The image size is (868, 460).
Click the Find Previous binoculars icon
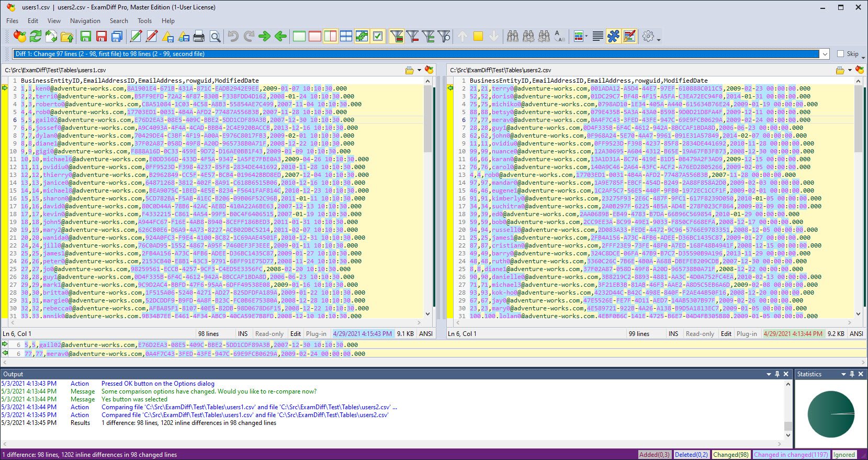click(x=544, y=36)
